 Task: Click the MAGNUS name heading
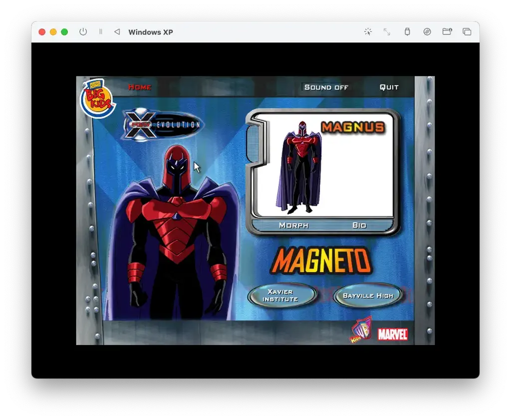point(353,127)
